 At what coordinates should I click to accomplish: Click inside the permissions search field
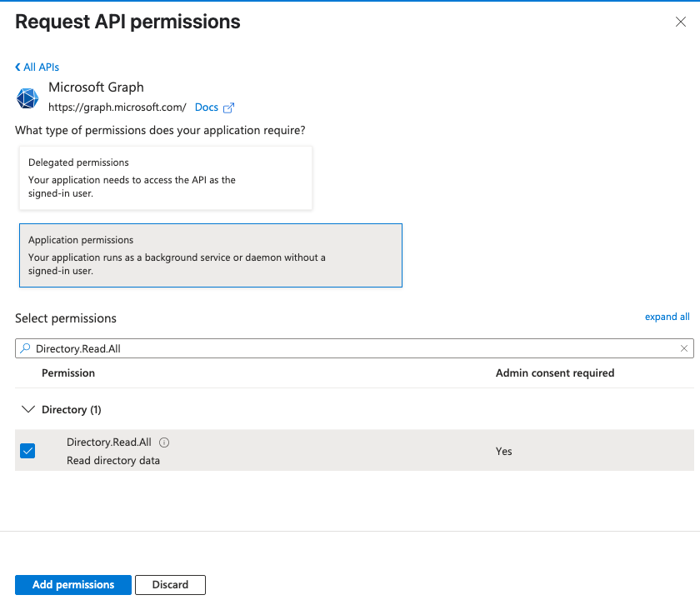click(250, 348)
